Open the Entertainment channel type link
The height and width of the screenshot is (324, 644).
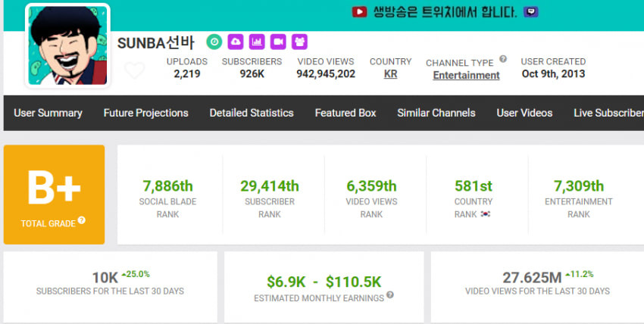tap(466, 76)
